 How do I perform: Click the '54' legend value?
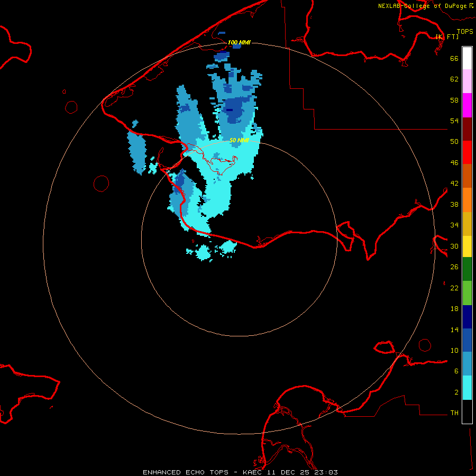coord(454,121)
